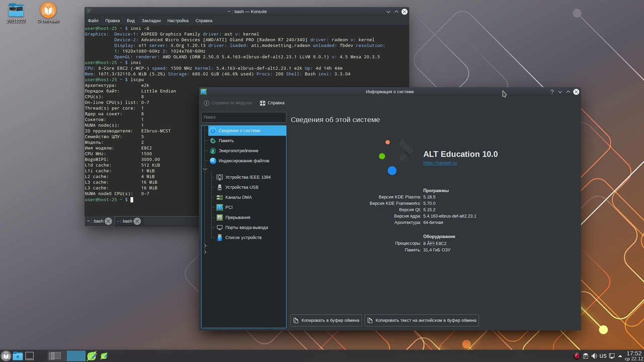
Task: Collapse the expanded group above Устройства IEEE 1394
Action: (205, 169)
